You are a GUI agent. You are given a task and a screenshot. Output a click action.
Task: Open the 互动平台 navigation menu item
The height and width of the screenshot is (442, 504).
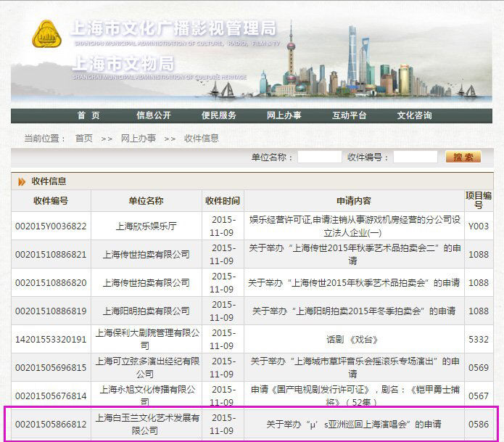coord(349,115)
